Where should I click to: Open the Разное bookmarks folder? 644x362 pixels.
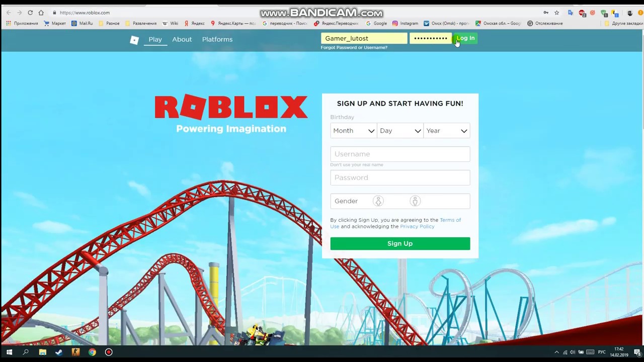click(109, 23)
